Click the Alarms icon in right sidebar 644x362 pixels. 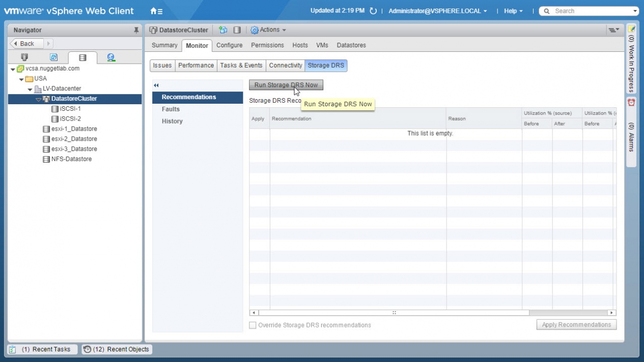631,102
